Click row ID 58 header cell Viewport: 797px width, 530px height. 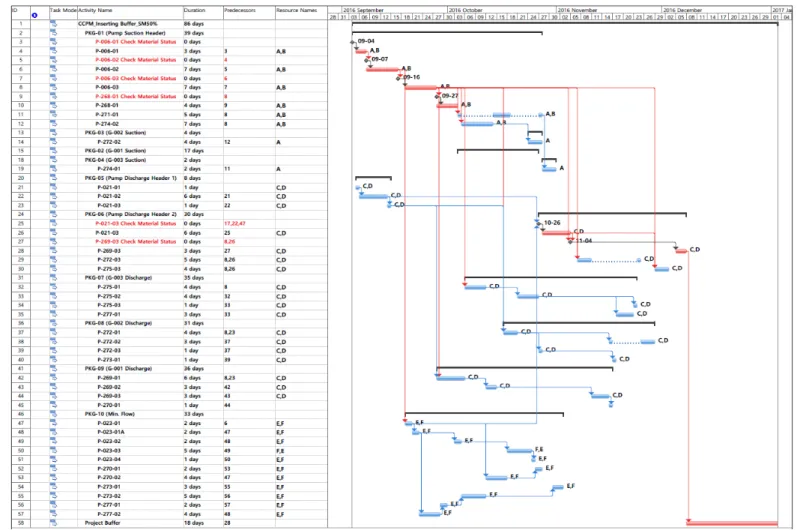[21, 523]
